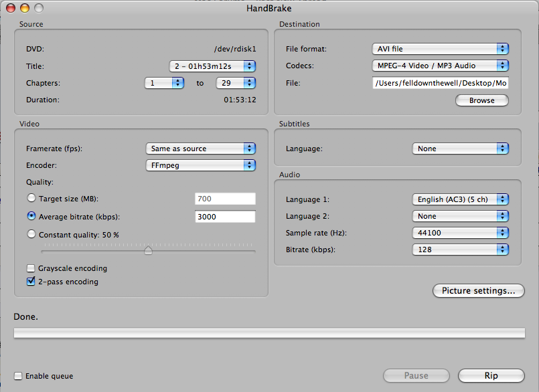Click the destination File path field
The width and height of the screenshot is (539, 392).
tap(441, 83)
